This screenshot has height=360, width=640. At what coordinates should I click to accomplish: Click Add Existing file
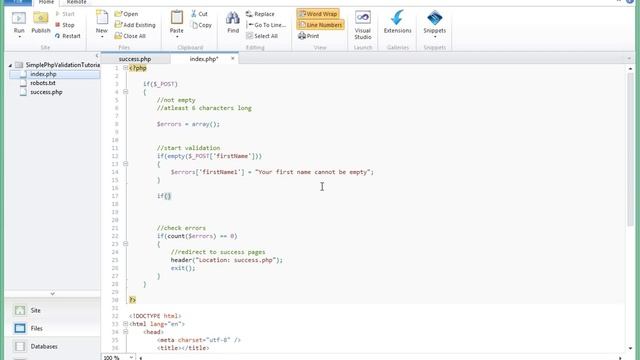(x=135, y=25)
